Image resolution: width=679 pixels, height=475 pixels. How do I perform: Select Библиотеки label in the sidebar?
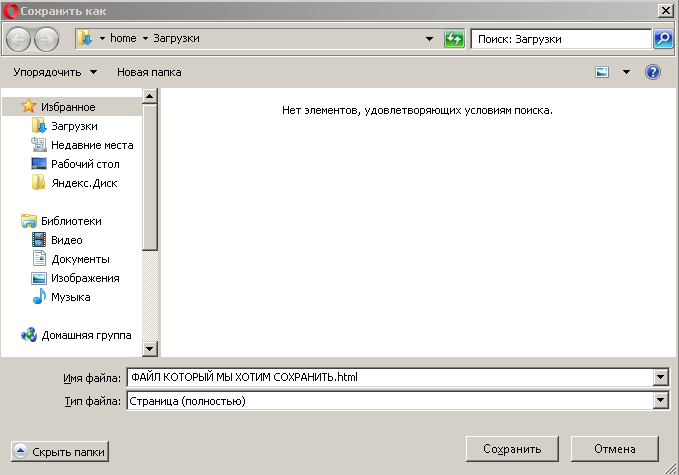click(x=71, y=221)
